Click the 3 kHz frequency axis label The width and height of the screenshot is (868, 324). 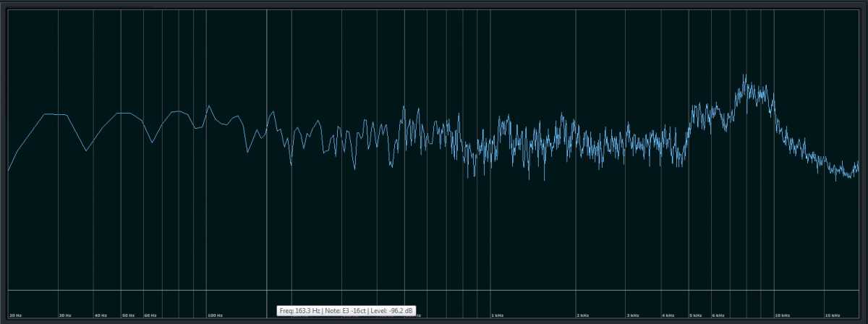pyautogui.click(x=632, y=315)
